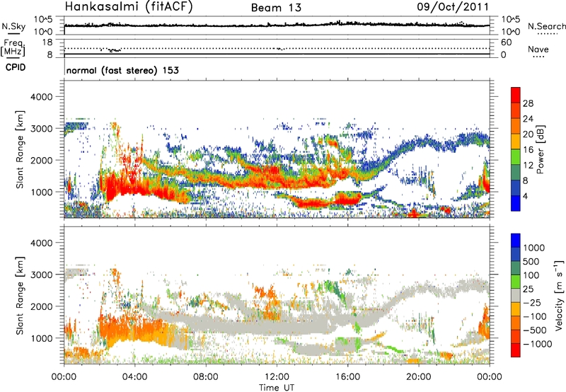The height and width of the screenshot is (392, 566).
Task: Click the 'Hankasalmi (fitACF)' title text
Action: (x=129, y=7)
